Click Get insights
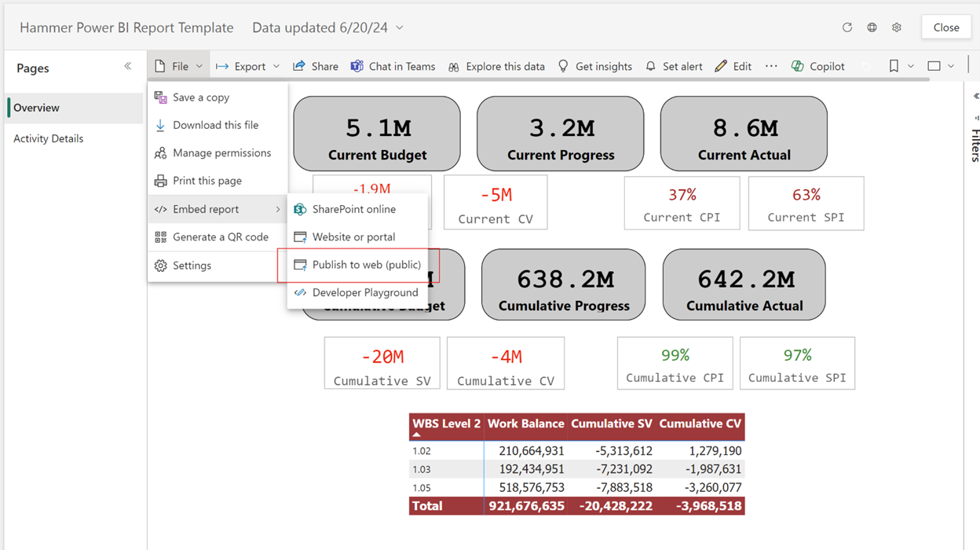The image size is (980, 550). tap(594, 66)
